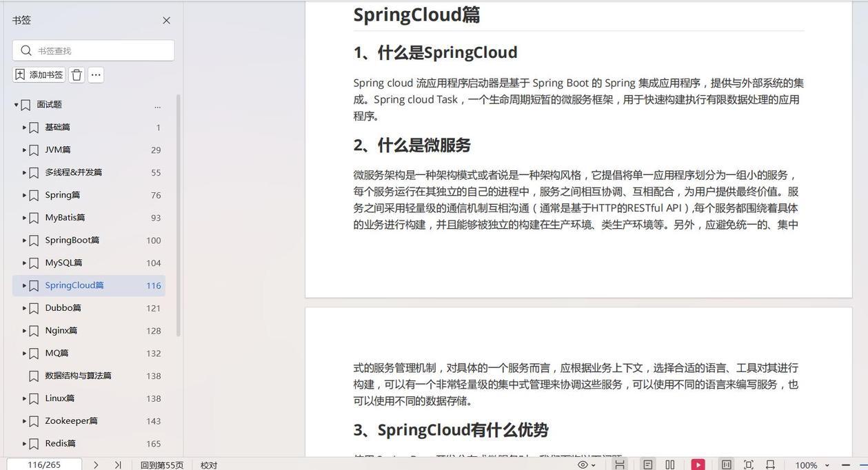
Task: Click 回到第55页 to return to page 55
Action: (x=162, y=465)
